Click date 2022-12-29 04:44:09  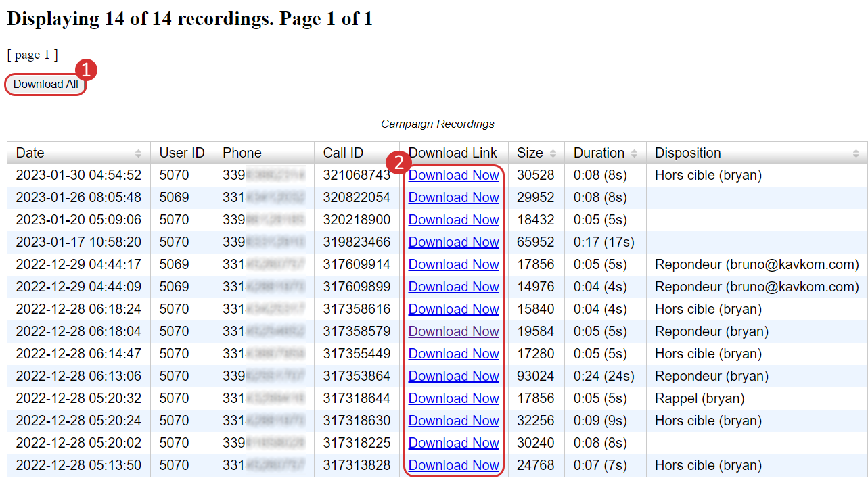tap(78, 287)
